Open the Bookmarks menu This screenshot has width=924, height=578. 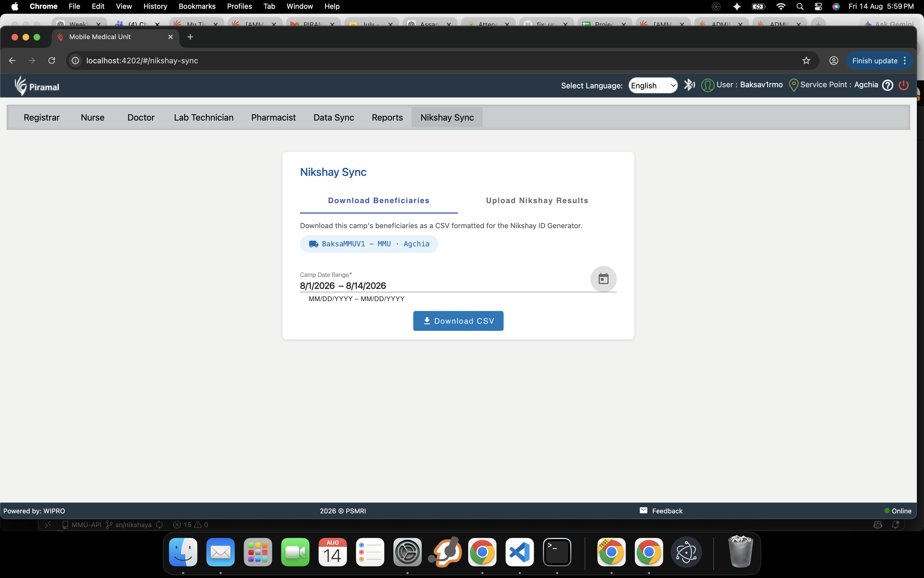(197, 7)
